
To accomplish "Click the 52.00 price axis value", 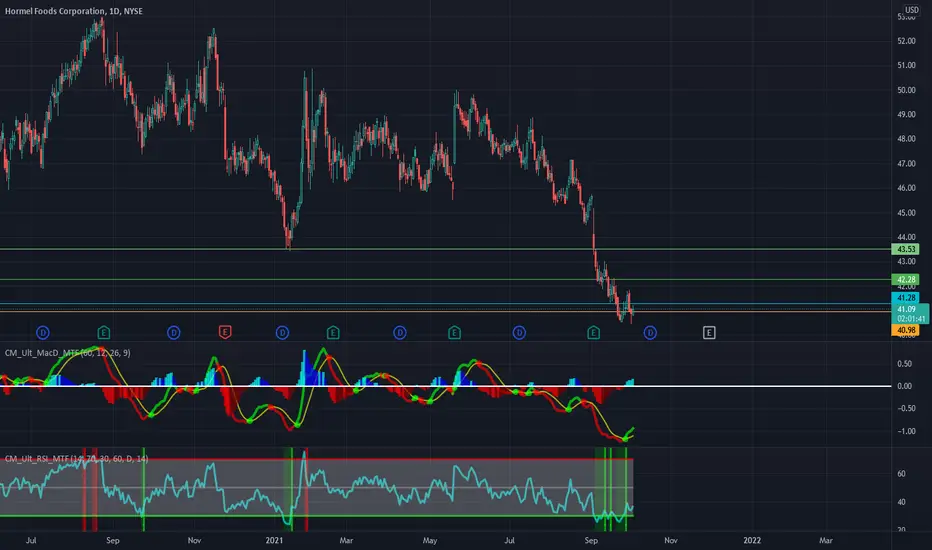I will coord(906,41).
